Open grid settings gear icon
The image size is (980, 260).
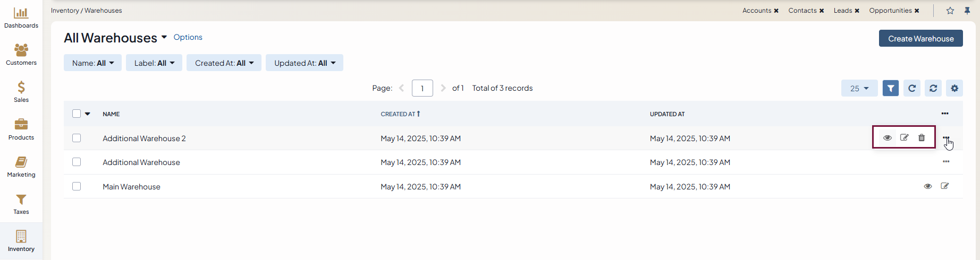click(954, 88)
